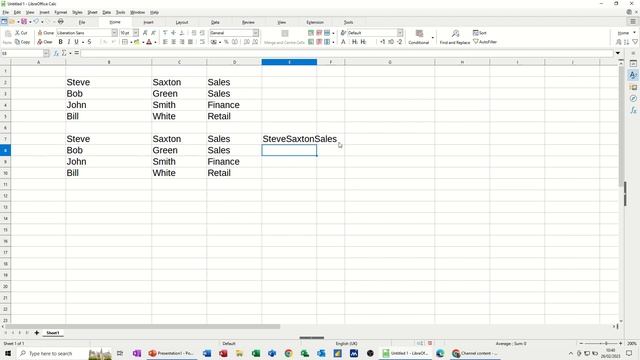Open the Name Box dropdown arrow
The height and width of the screenshot is (360, 640).
point(46,53)
